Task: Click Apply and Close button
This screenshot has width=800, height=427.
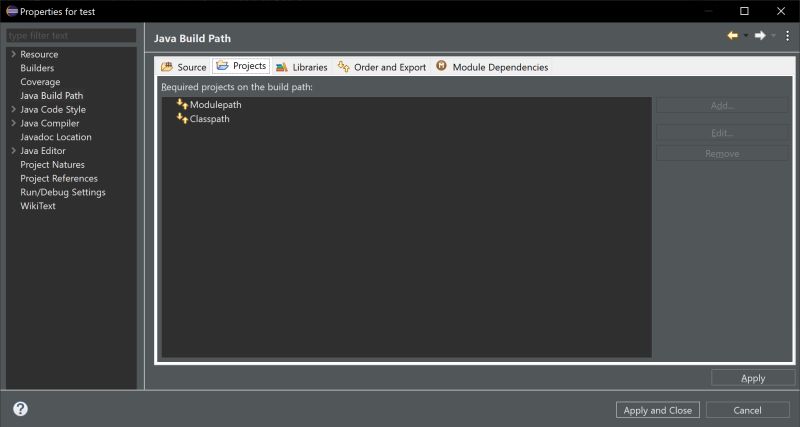Action: point(658,410)
